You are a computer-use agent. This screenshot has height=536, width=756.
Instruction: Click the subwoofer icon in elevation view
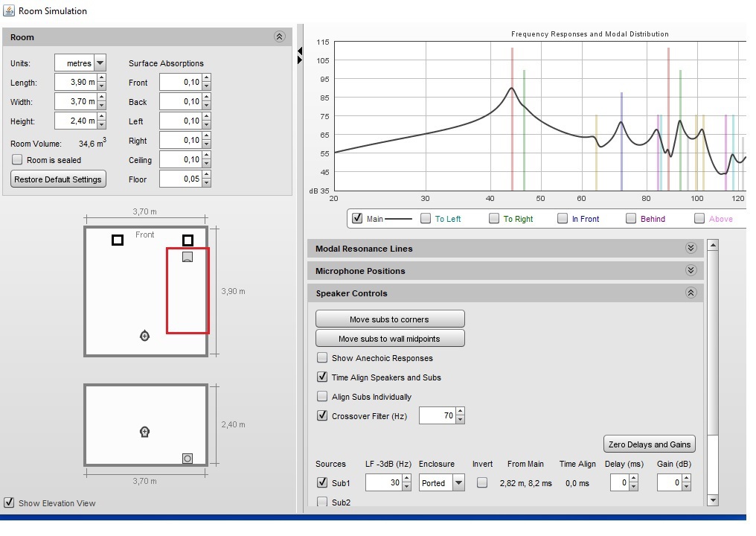pyautogui.click(x=188, y=459)
